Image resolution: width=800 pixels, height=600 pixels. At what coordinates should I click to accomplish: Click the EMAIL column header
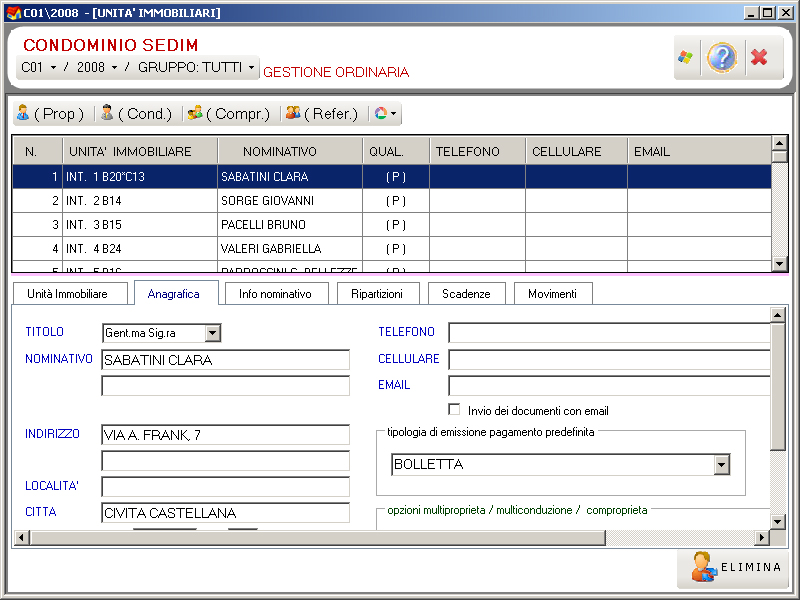699,151
